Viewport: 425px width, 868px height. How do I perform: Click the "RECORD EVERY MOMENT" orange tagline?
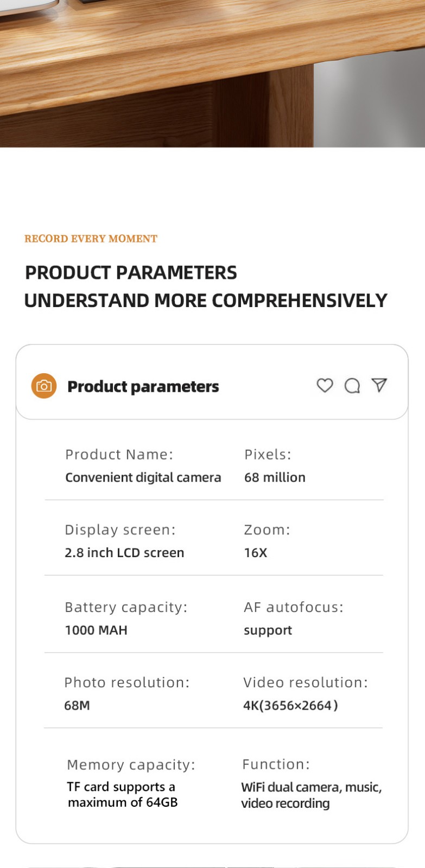(x=91, y=239)
